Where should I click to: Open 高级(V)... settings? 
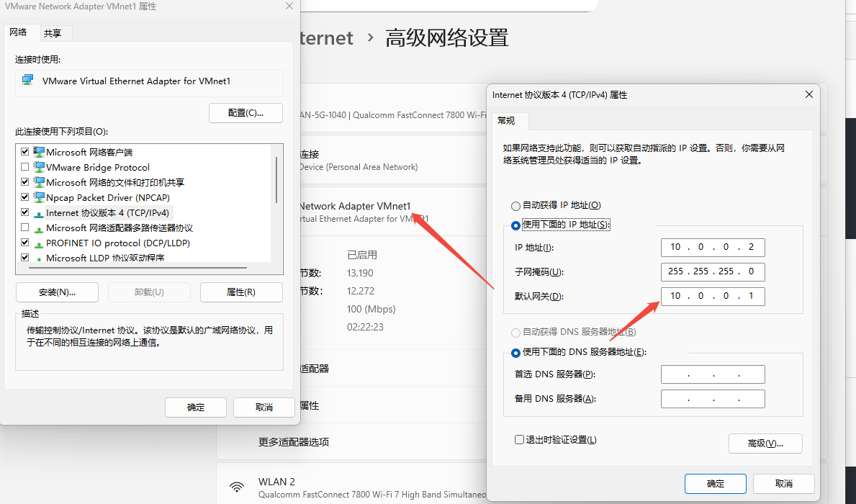tap(765, 444)
